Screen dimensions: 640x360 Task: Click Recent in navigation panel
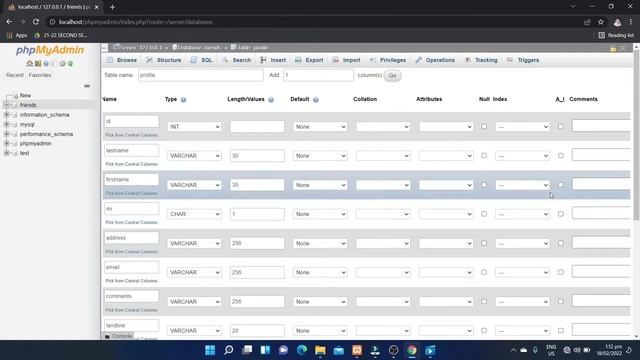[15, 75]
